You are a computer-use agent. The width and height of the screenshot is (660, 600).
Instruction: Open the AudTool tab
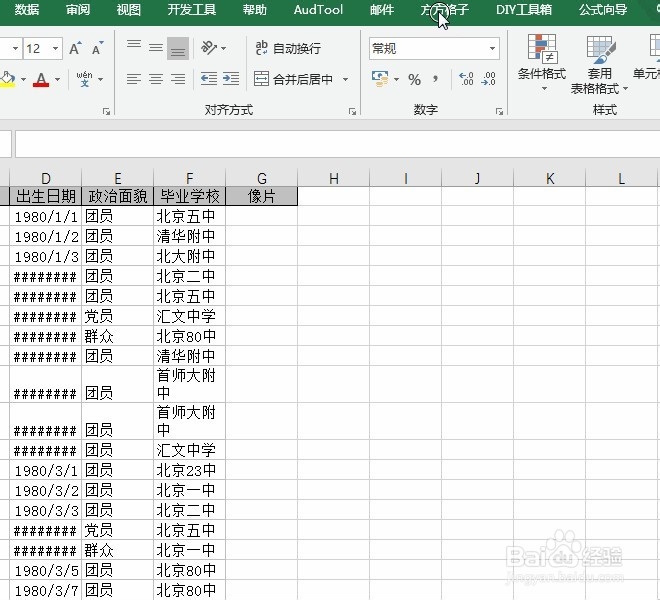[318, 9]
